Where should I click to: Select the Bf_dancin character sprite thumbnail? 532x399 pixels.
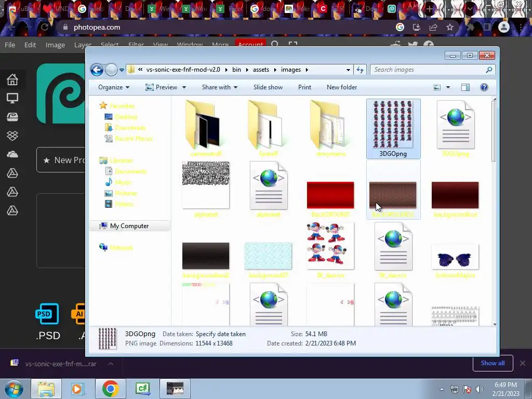coord(330,246)
